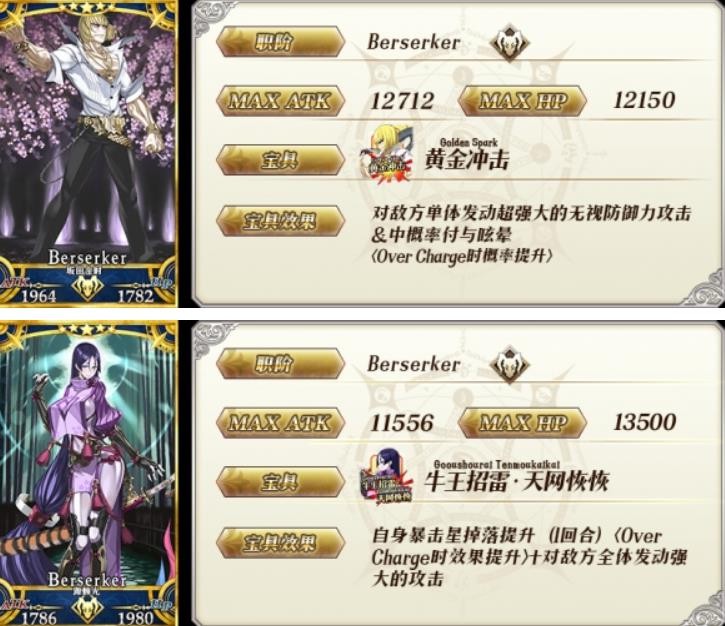This screenshot has height=626, width=725.
Task: Click the gold class emblem on Kintoki card
Action: point(88,288)
